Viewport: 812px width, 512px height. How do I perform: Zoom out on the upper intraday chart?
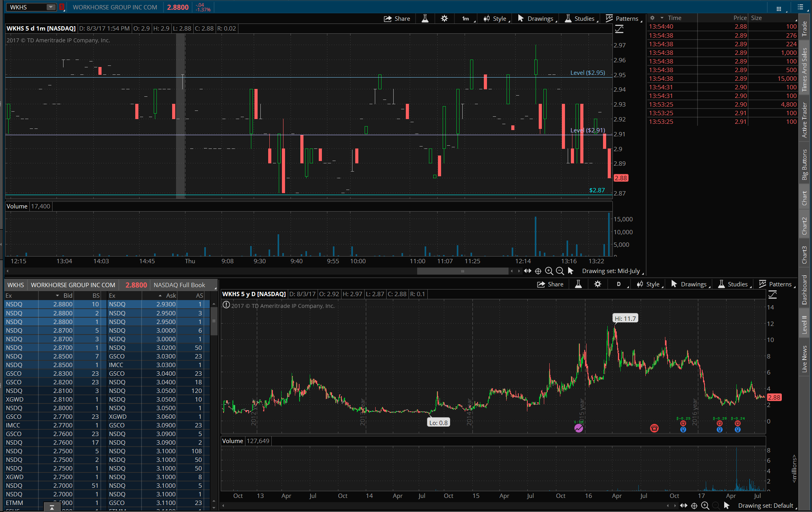pos(560,271)
